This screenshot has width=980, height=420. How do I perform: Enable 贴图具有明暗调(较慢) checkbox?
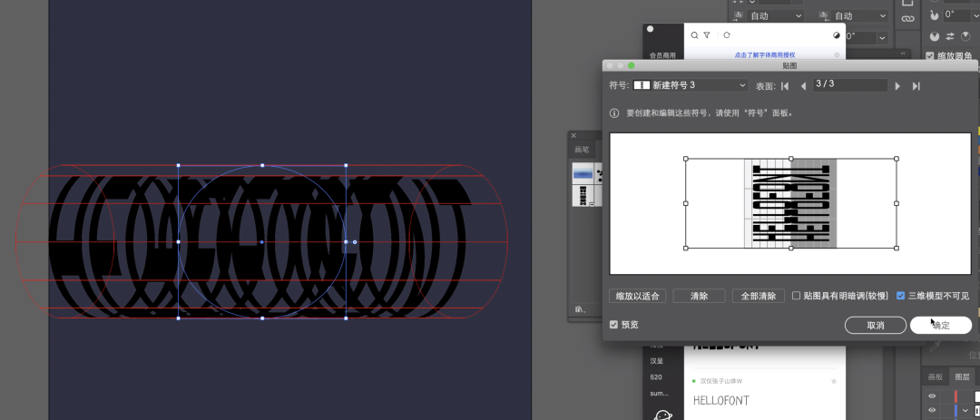click(797, 296)
